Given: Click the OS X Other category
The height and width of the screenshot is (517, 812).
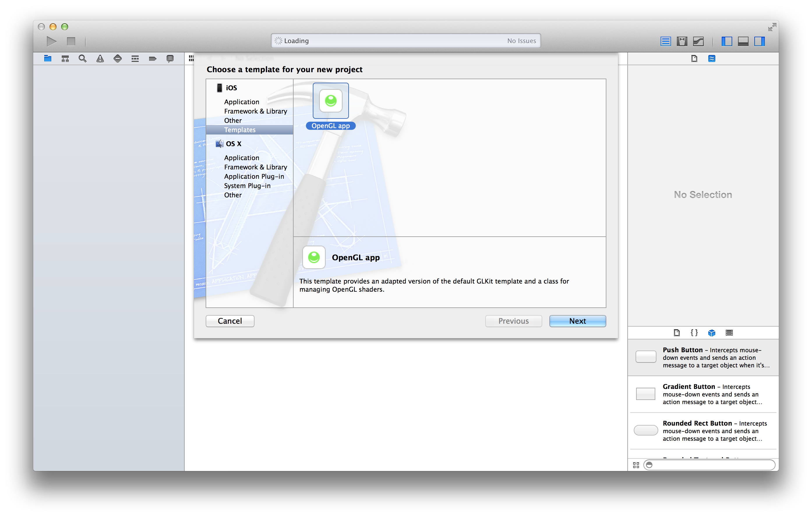Looking at the screenshot, I should [233, 195].
